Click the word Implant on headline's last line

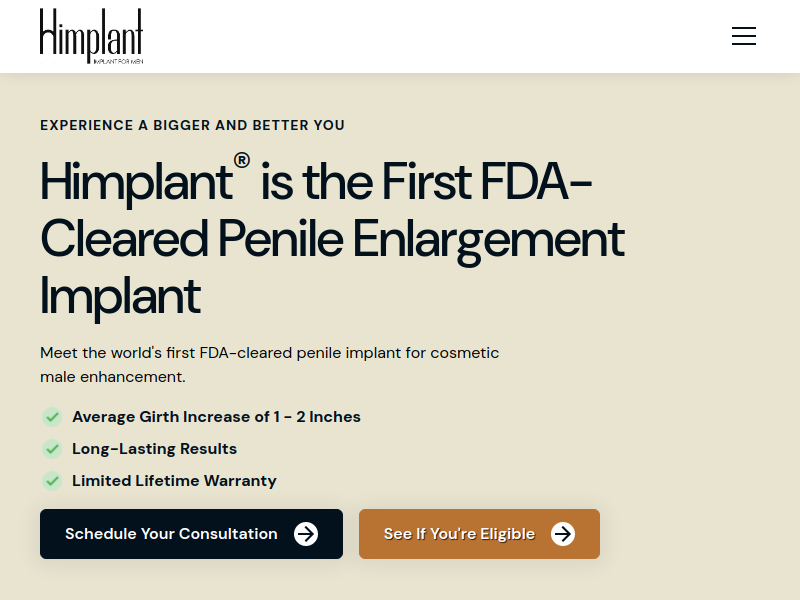120,297
